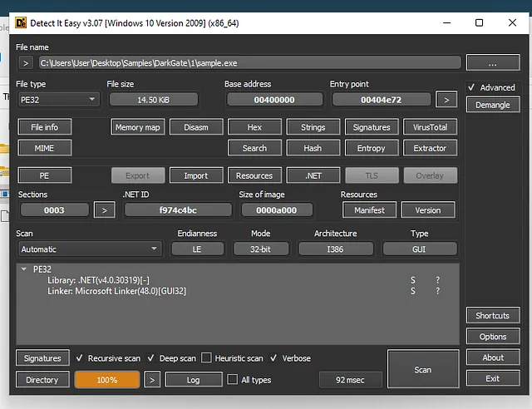Open the VirusTotal lookup
532x409 pixels.
pos(430,127)
